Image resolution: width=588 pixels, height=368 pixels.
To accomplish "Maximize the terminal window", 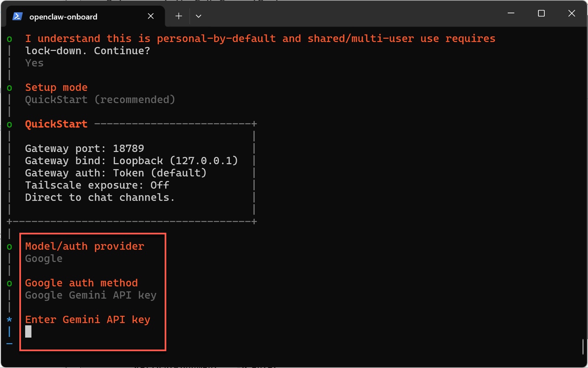I will point(541,13).
